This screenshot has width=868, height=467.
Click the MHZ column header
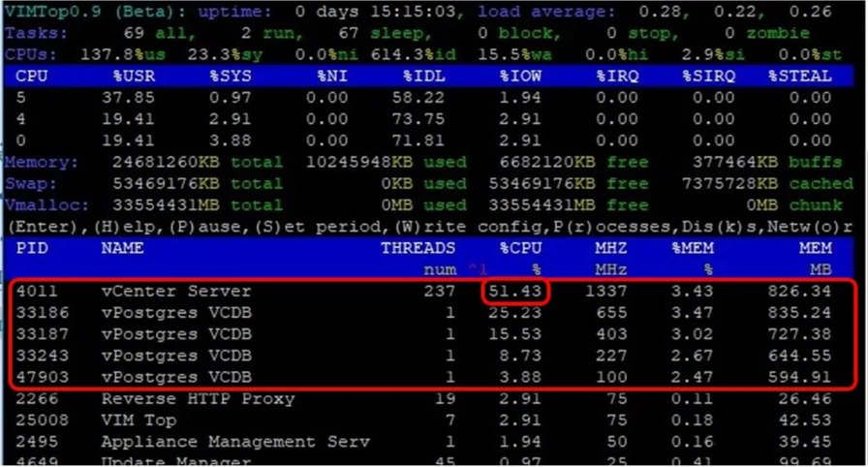click(611, 248)
